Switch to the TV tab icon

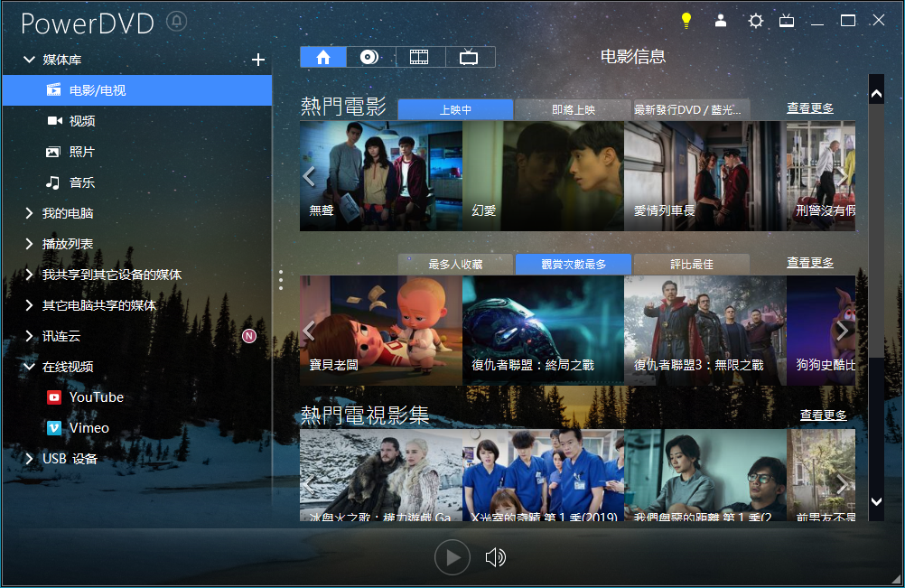pyautogui.click(x=469, y=57)
